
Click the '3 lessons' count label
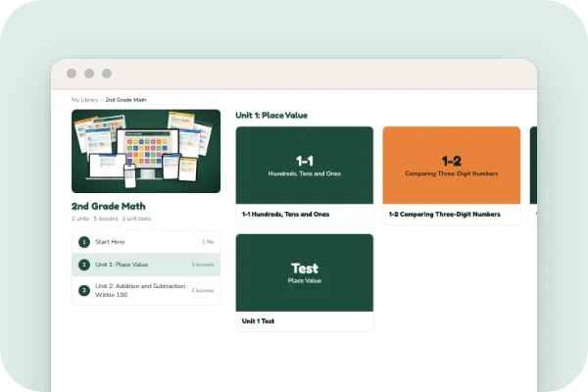[x=203, y=265]
